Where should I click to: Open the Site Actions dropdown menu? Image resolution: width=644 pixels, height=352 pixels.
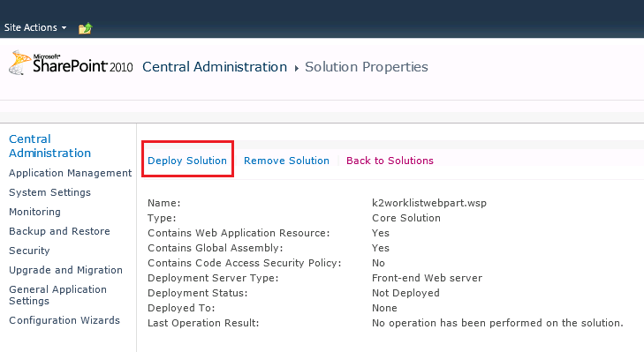point(35,27)
